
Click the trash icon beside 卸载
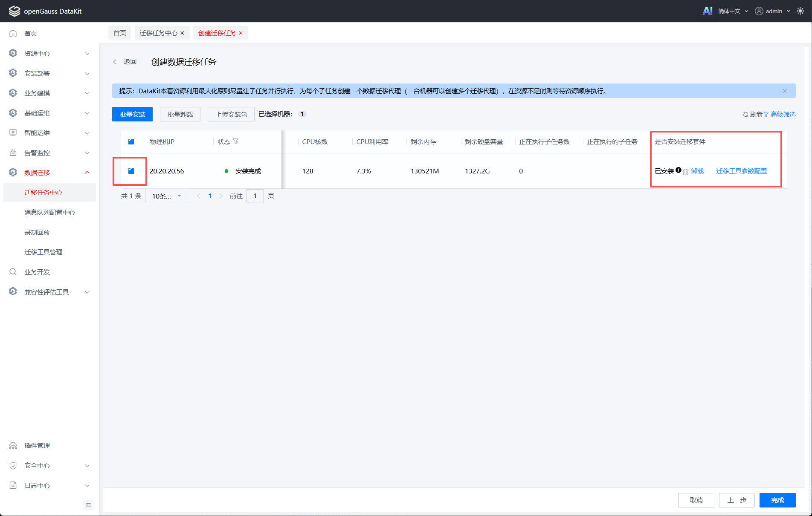pos(686,172)
